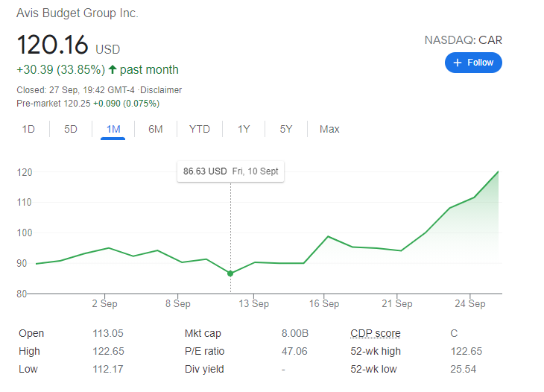Image resolution: width=544 pixels, height=392 pixels.
Task: Click the Div yield label
Action: tap(204, 369)
